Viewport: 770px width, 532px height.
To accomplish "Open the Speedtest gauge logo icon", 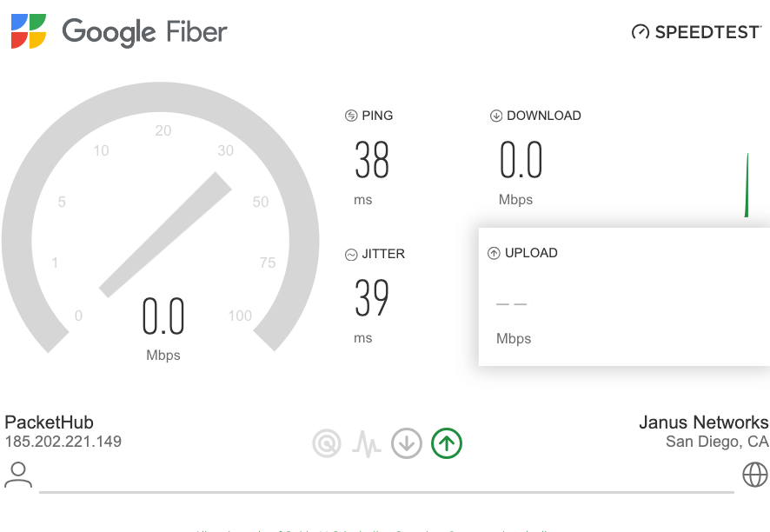I will 640,32.
